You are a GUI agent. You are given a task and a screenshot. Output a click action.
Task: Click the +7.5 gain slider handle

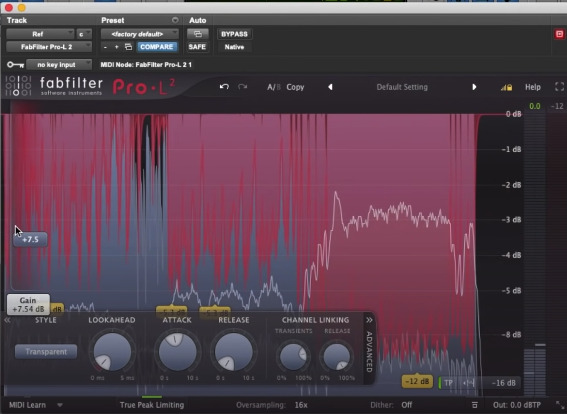(x=30, y=239)
